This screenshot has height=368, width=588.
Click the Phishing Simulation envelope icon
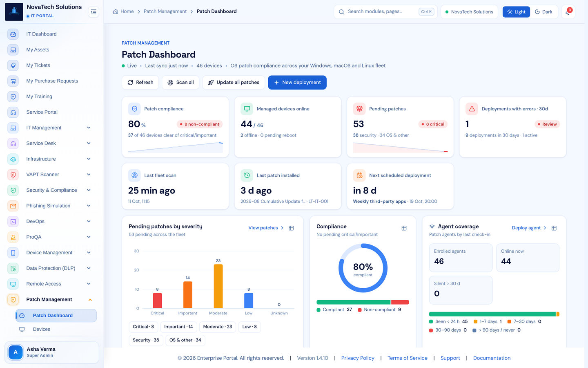pyautogui.click(x=13, y=206)
